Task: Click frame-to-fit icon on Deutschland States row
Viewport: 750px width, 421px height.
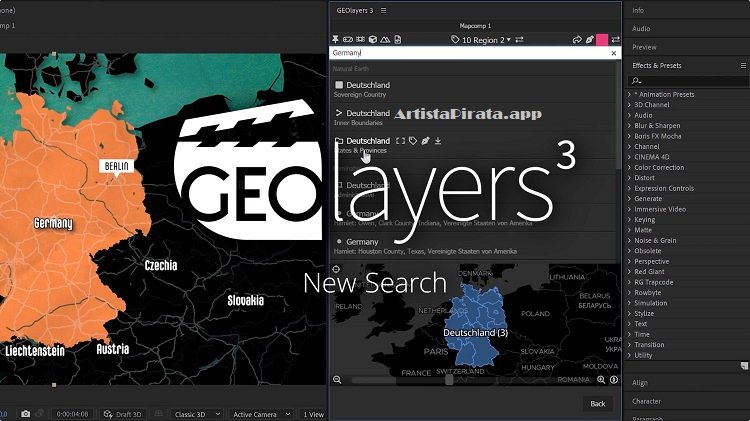Action: [400, 141]
